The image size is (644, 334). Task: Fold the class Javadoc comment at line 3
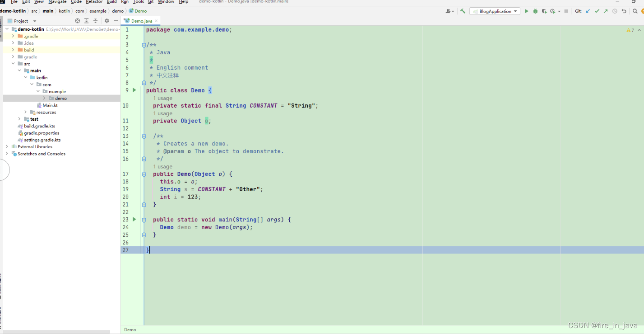pos(144,45)
